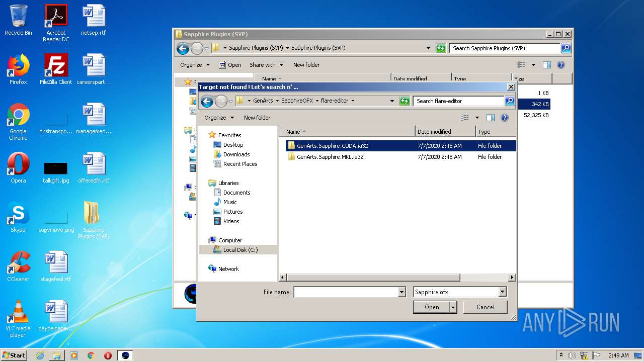
Task: Click the File name input field
Action: click(346, 292)
